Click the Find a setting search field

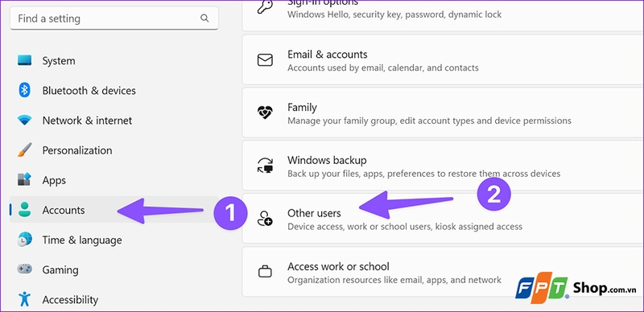[114, 18]
